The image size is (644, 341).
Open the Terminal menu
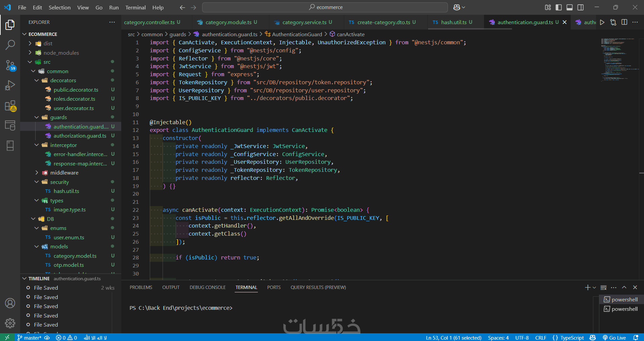click(135, 7)
